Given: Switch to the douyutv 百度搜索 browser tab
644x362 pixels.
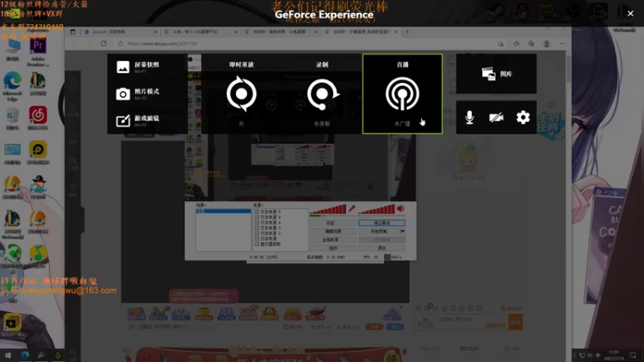Looking at the screenshot, I should [120, 31].
